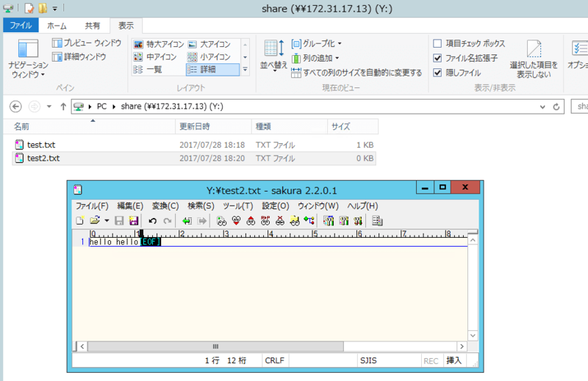Click Hide selected items (選択した項目を表示しない)

pyautogui.click(x=534, y=59)
